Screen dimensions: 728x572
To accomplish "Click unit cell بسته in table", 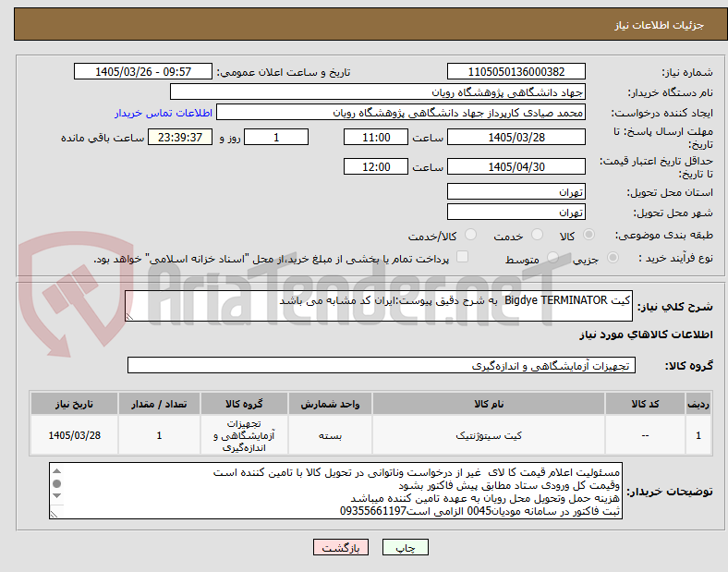I will [x=330, y=435].
